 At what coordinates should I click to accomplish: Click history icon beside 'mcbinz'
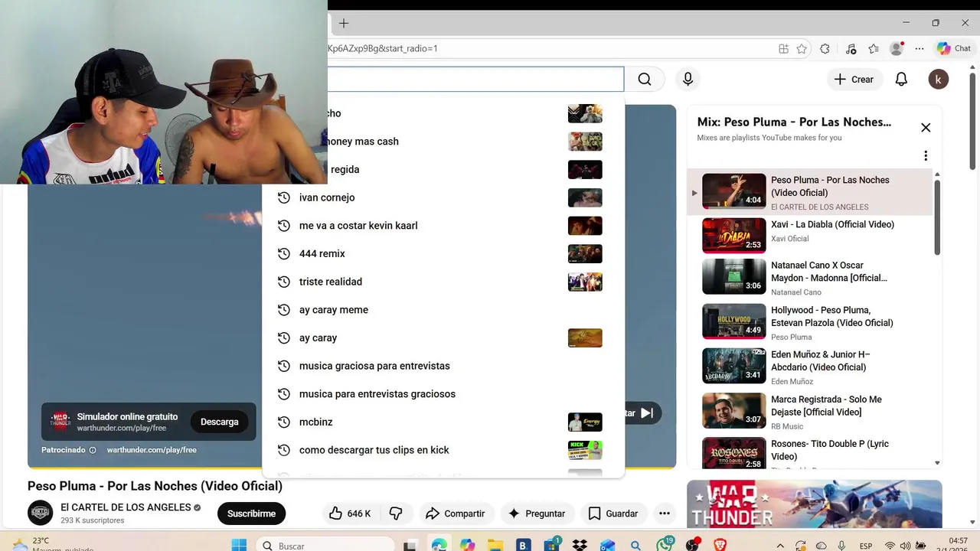pyautogui.click(x=284, y=422)
